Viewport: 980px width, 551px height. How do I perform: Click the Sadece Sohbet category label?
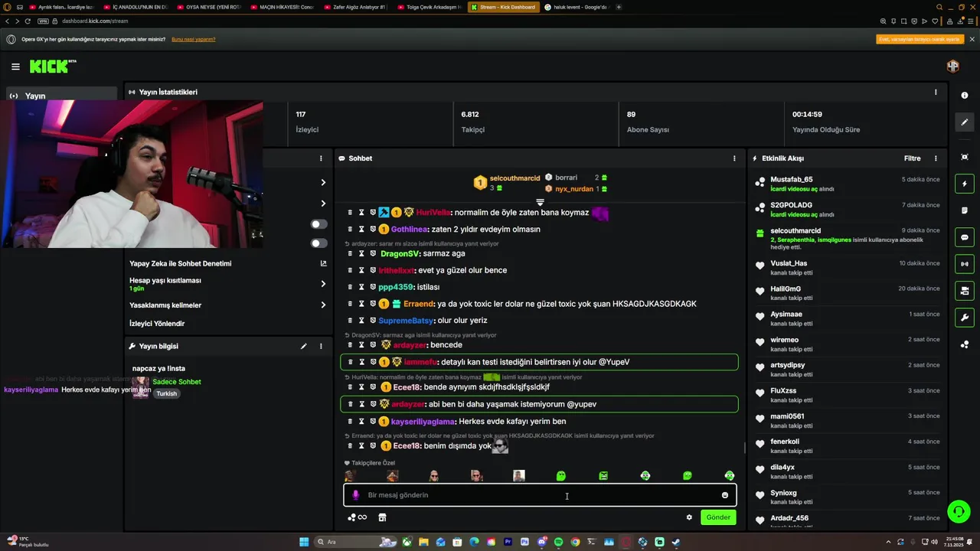click(177, 382)
